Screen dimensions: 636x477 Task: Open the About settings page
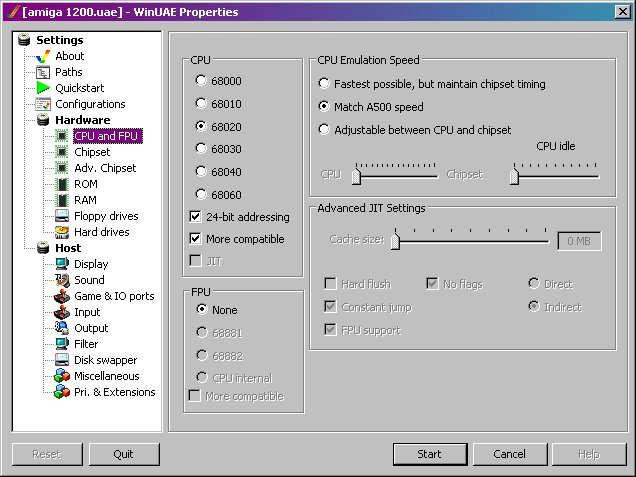pos(70,56)
